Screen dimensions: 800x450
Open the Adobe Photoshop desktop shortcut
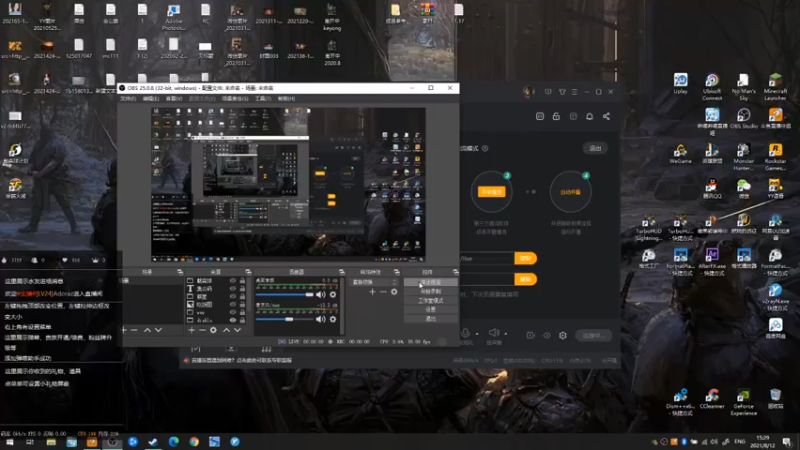(173, 17)
